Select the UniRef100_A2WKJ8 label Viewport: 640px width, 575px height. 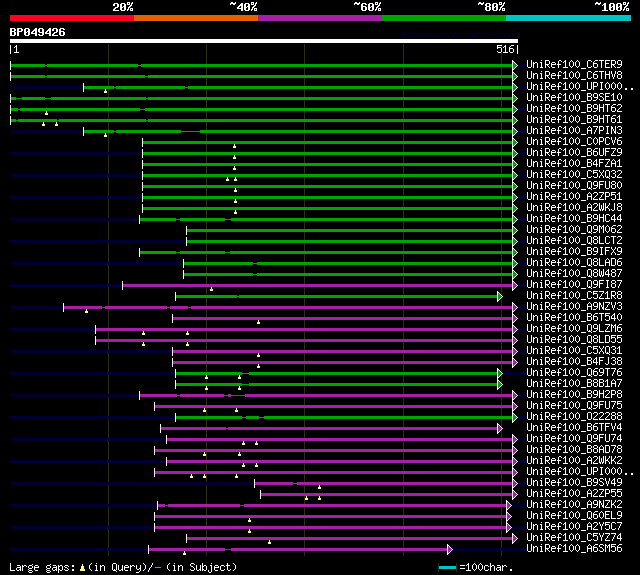coord(574,208)
